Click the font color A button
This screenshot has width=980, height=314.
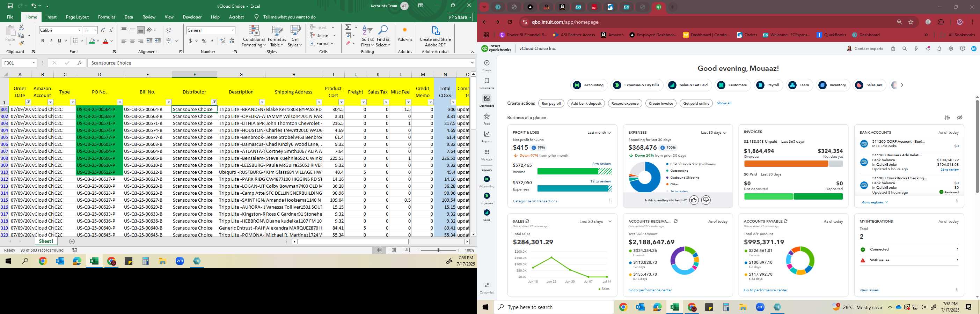coord(105,41)
